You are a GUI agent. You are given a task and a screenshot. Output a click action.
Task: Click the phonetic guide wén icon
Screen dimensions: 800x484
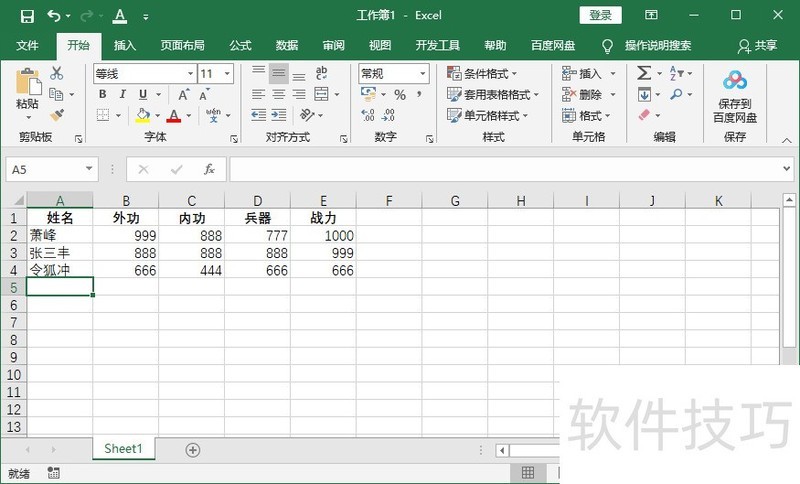tap(213, 115)
